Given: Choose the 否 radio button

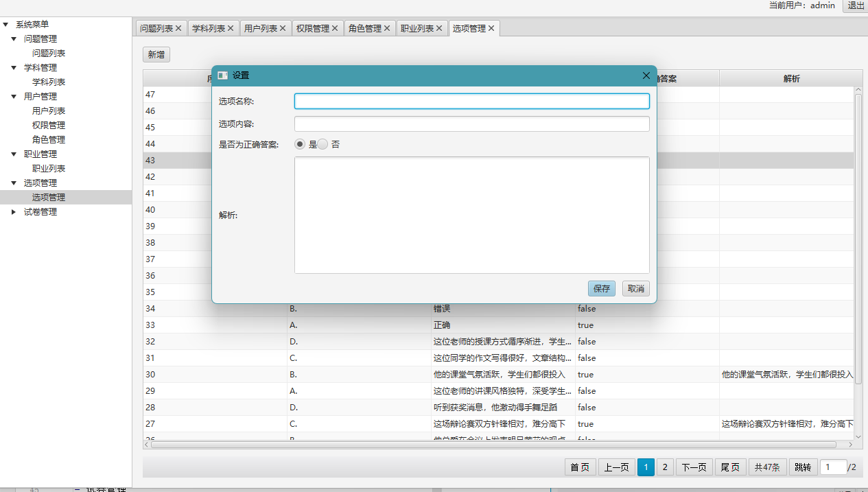Looking at the screenshot, I should pyautogui.click(x=322, y=144).
